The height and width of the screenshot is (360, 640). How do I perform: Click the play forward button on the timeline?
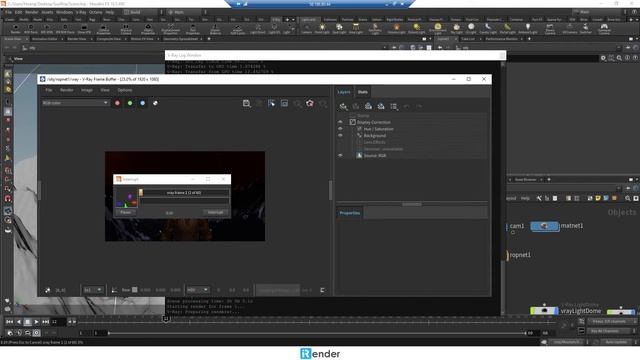tap(36, 322)
